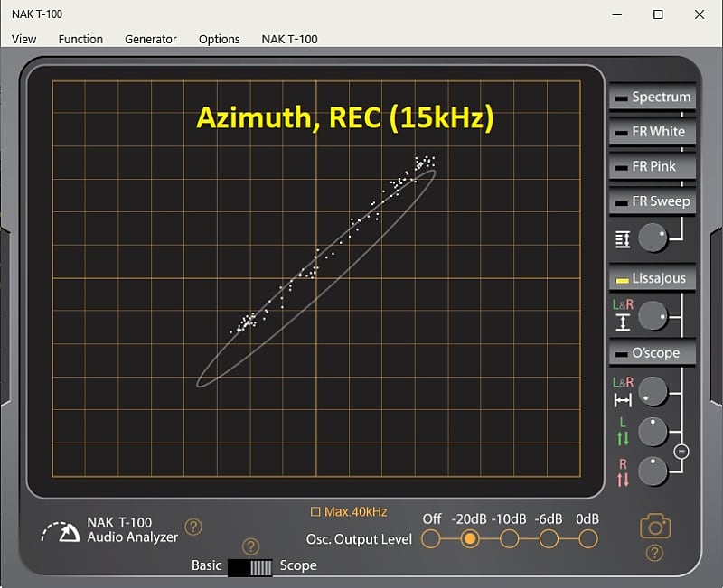This screenshot has width=723, height=588.
Task: Open the Options menu
Action: pos(219,39)
